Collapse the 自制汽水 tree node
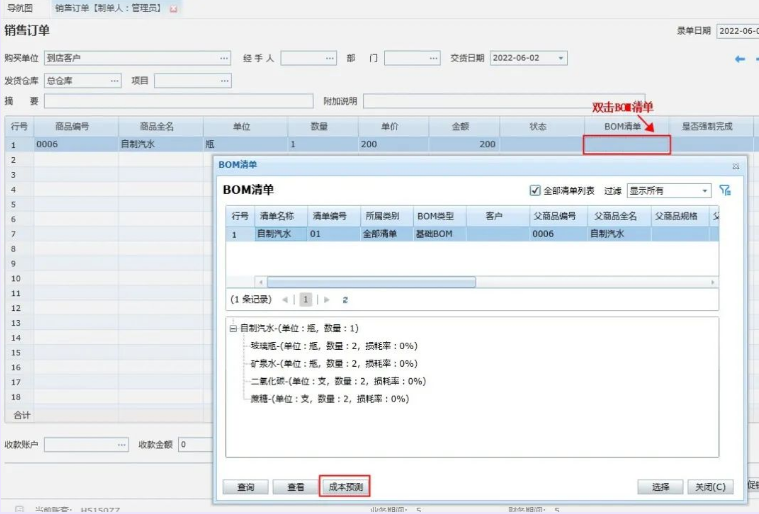Image resolution: width=759 pixels, height=514 pixels. pyautogui.click(x=232, y=328)
